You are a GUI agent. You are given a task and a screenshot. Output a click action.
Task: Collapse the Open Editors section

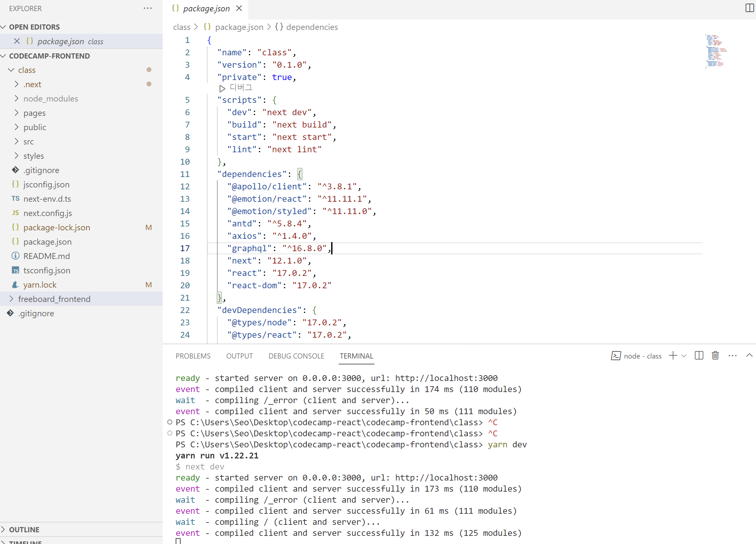click(4, 27)
